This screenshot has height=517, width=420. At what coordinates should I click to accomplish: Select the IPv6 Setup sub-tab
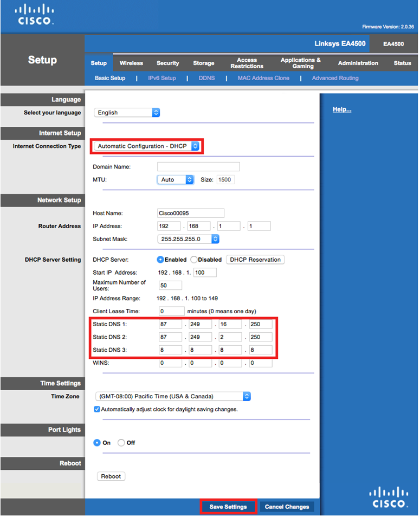[x=162, y=78]
